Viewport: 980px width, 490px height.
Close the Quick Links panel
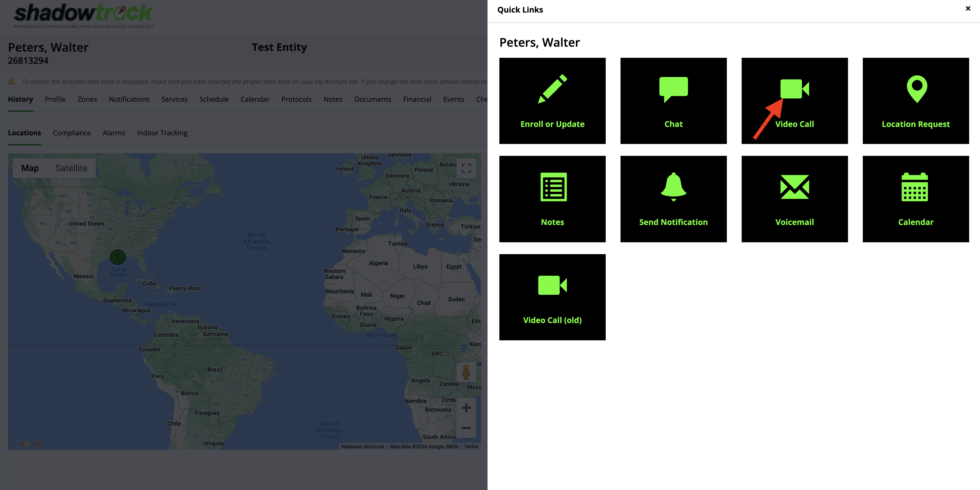click(x=968, y=8)
